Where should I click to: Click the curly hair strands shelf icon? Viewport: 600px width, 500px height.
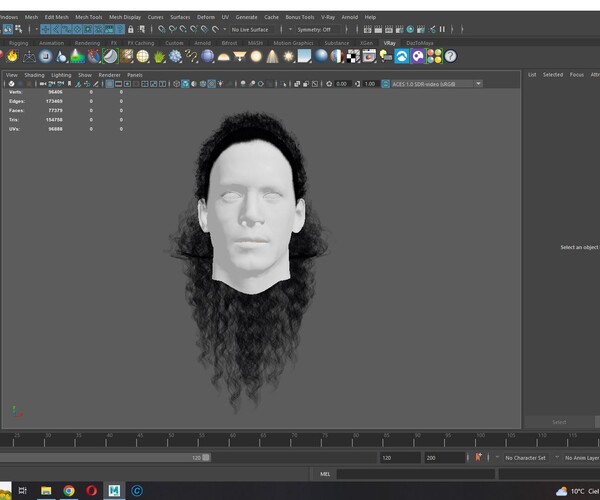[x=191, y=56]
